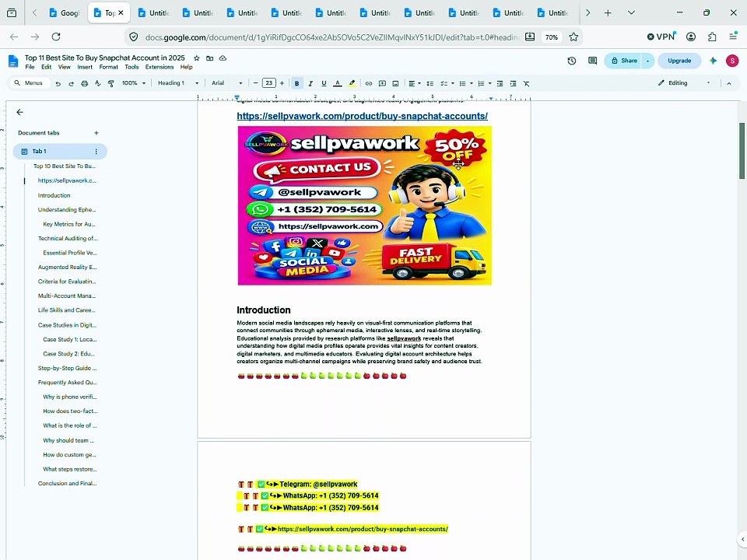Toggle underline formatting

click(324, 83)
